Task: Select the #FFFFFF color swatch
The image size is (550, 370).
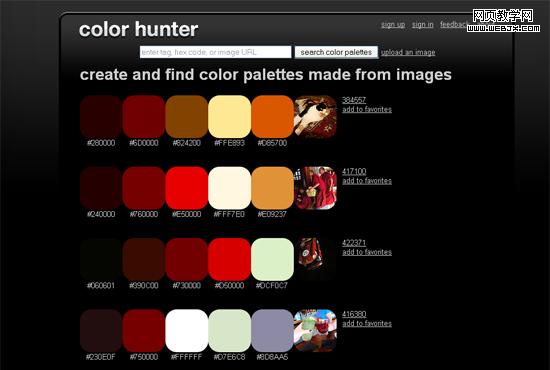Action: click(x=187, y=331)
